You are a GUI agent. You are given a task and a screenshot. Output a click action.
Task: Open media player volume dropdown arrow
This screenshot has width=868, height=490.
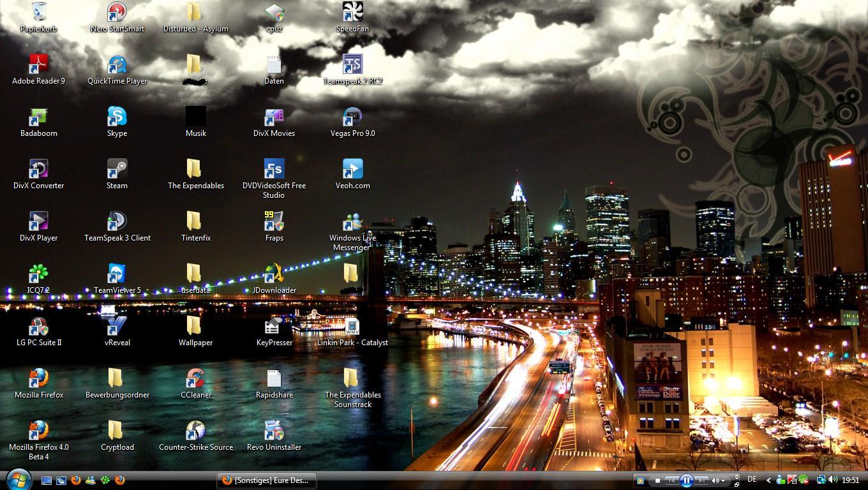[x=724, y=480]
